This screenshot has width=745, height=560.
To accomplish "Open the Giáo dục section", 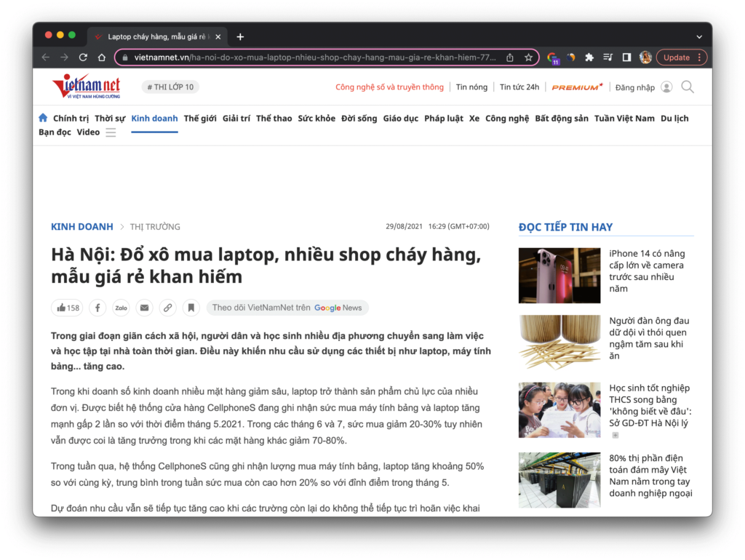I will tap(401, 119).
